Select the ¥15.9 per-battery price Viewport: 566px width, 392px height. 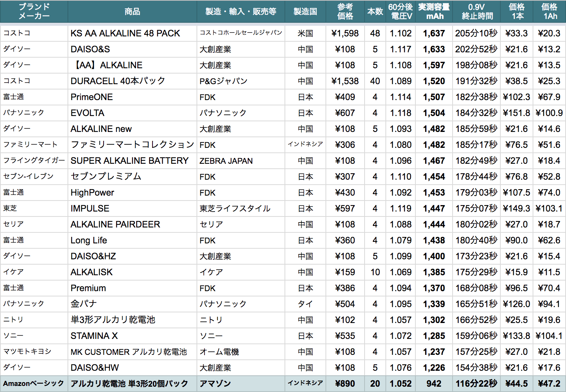click(x=517, y=272)
